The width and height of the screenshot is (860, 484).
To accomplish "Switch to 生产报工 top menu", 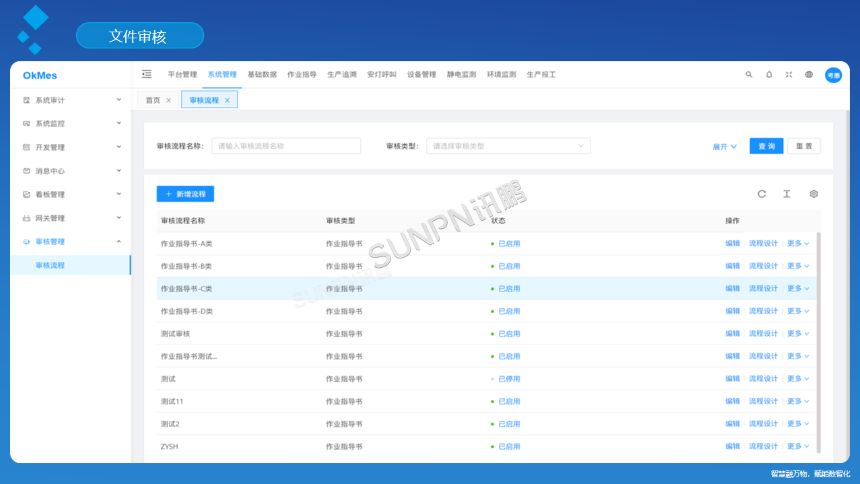I will (541, 75).
